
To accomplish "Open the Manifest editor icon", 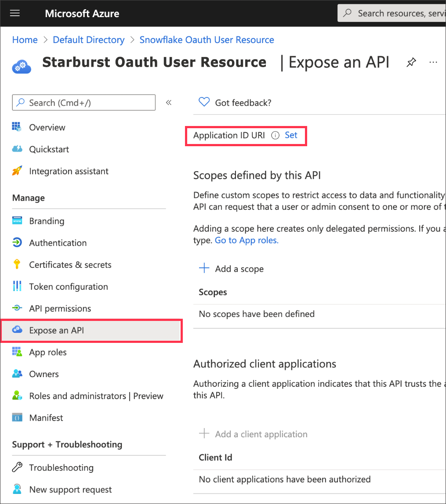I will pos(18,418).
